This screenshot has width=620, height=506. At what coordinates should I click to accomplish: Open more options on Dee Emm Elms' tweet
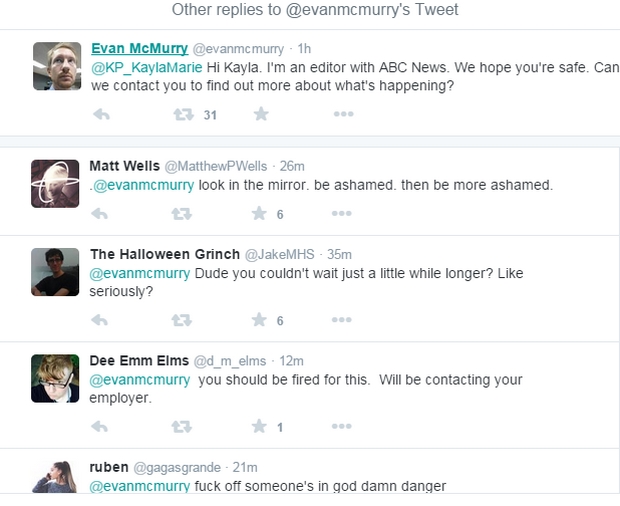point(342,427)
